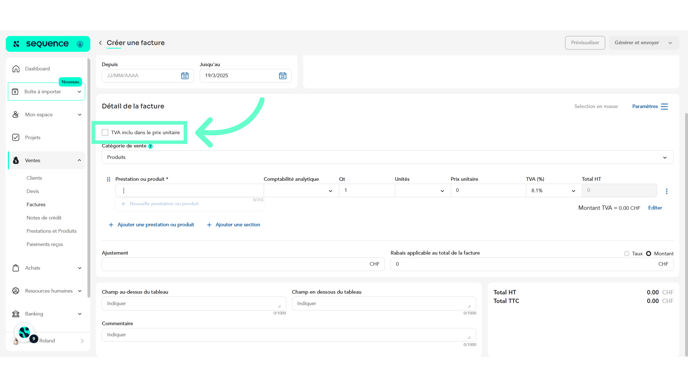The height and width of the screenshot is (387, 688).
Task: Expand the Banking menu
Action: tap(79, 314)
